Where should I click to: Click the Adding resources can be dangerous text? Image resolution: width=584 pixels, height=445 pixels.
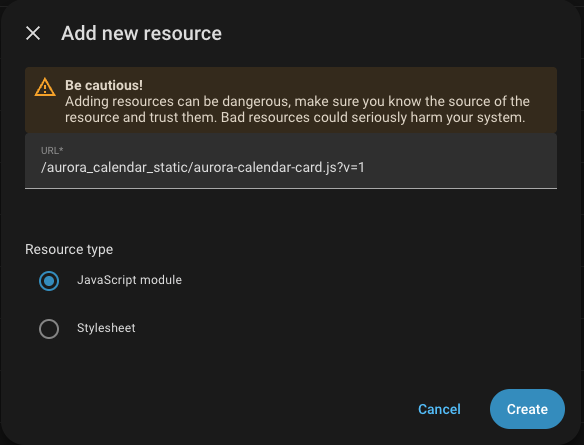pos(178,101)
